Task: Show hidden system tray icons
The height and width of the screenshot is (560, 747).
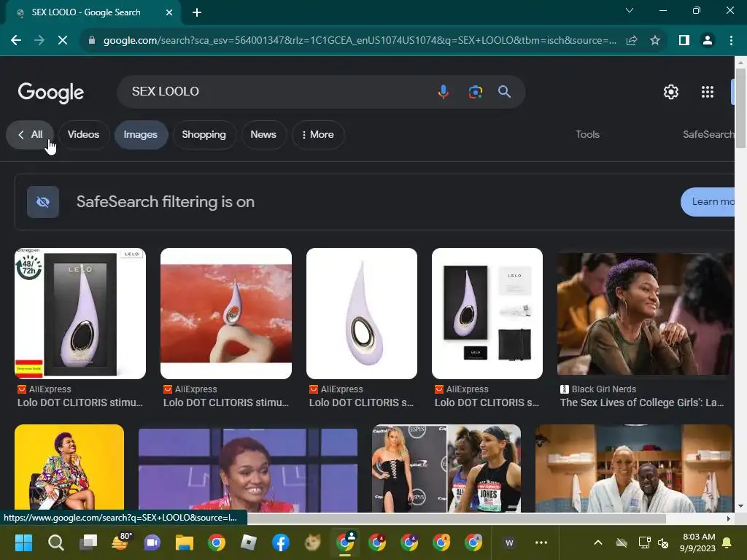Action: click(x=598, y=542)
